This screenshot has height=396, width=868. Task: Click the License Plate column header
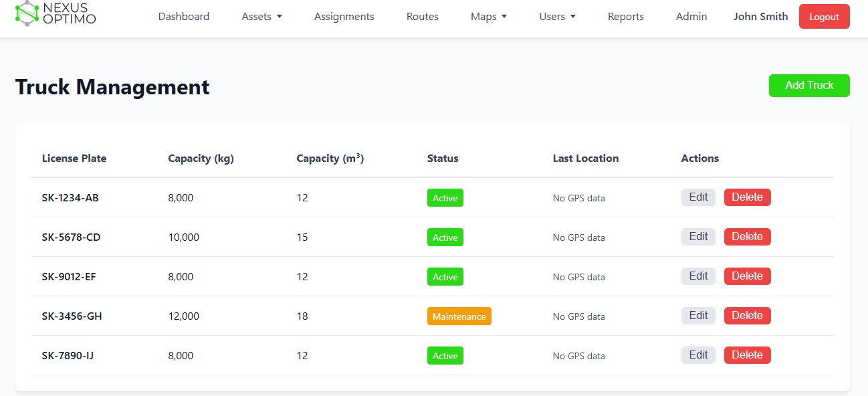74,159
